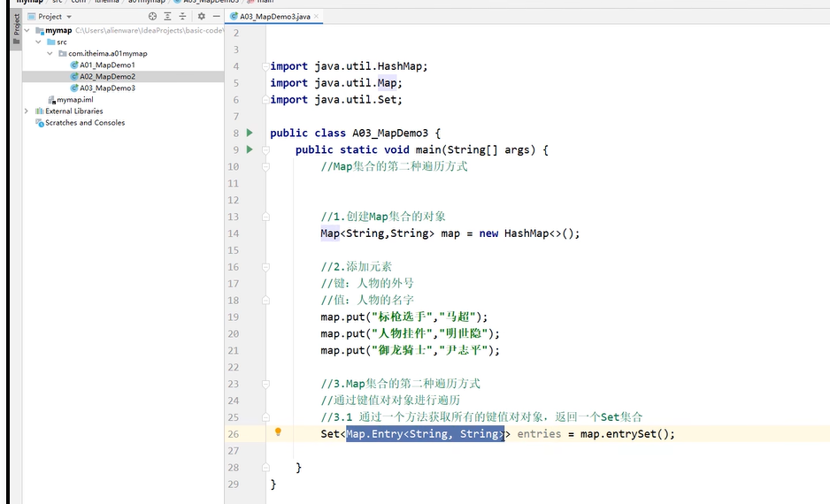
Task: Click the mymap module folder icon
Action: pos(39,31)
